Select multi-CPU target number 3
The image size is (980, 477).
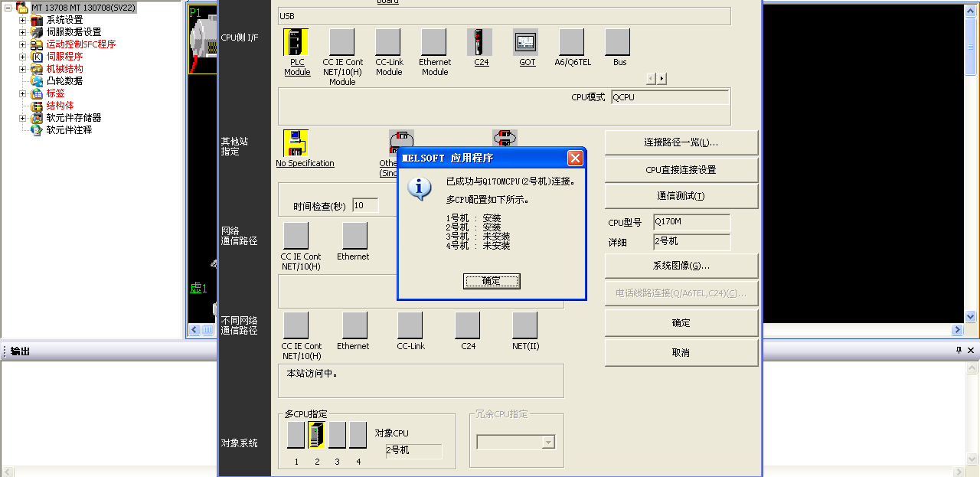[x=337, y=435]
